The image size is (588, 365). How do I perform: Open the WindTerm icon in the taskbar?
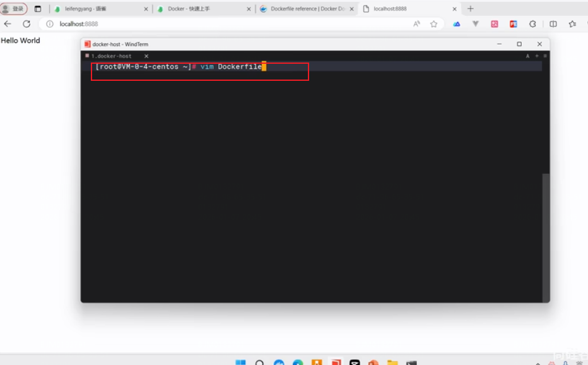pyautogui.click(x=336, y=362)
